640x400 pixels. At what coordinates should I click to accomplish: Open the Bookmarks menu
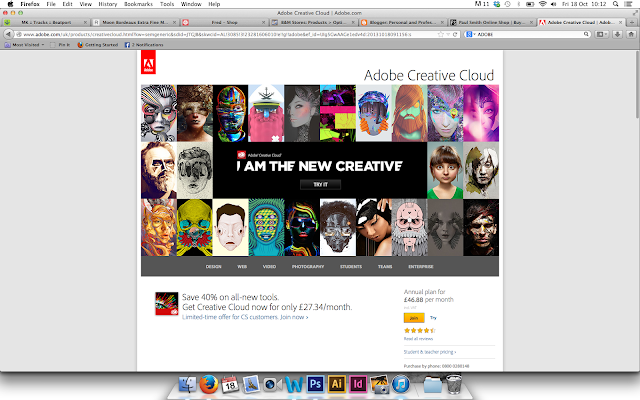[x=138, y=4]
